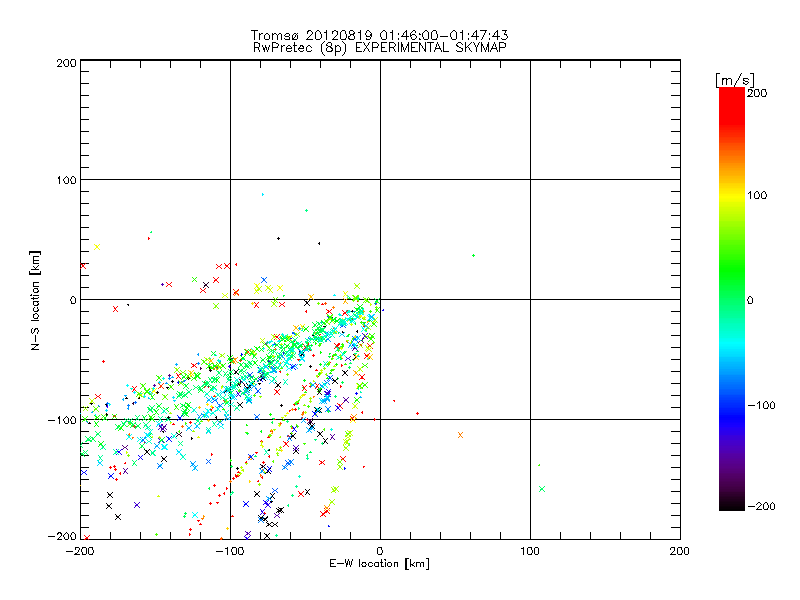Click the isolated green dot northeast of origin

click(473, 256)
